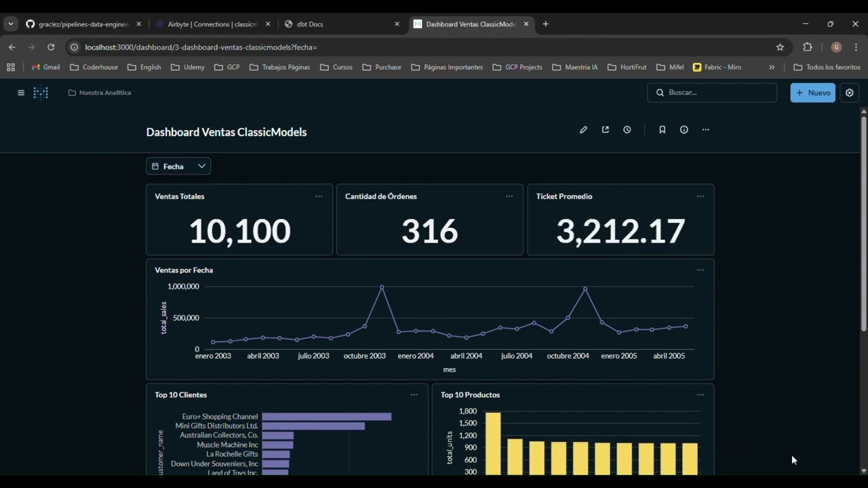Screen dimensions: 868x488
Task: Create new item with Nuevo button
Action: [x=812, y=93]
